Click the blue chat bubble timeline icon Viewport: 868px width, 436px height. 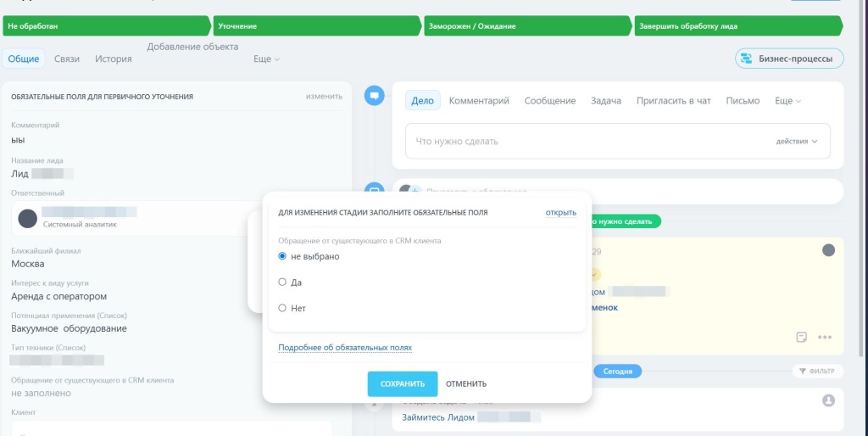pyautogui.click(x=374, y=95)
